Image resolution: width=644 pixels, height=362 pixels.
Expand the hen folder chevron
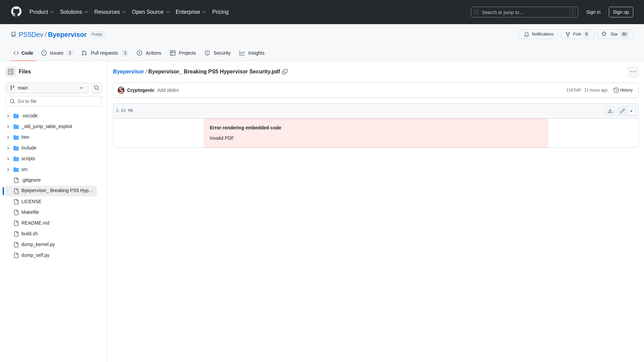tap(8, 137)
